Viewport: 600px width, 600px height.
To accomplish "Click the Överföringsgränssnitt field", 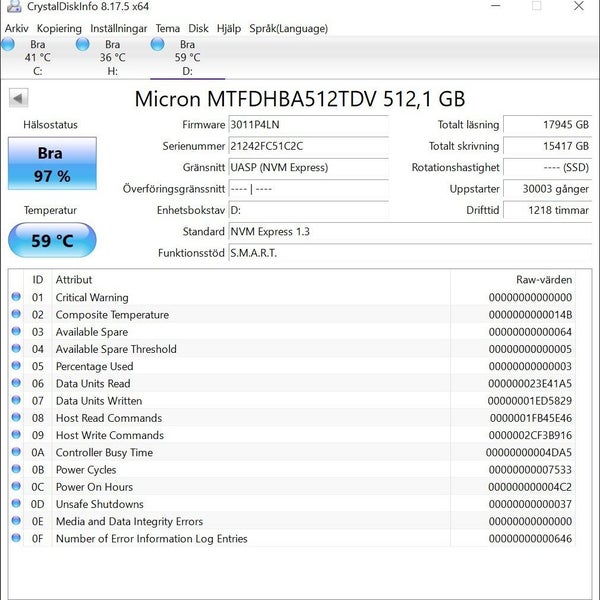I will pos(308,189).
